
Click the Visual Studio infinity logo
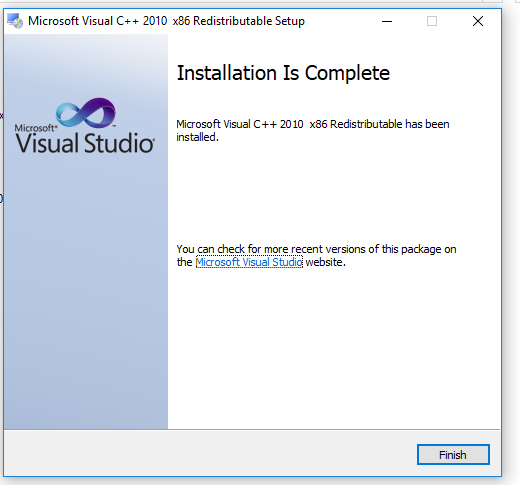86,113
